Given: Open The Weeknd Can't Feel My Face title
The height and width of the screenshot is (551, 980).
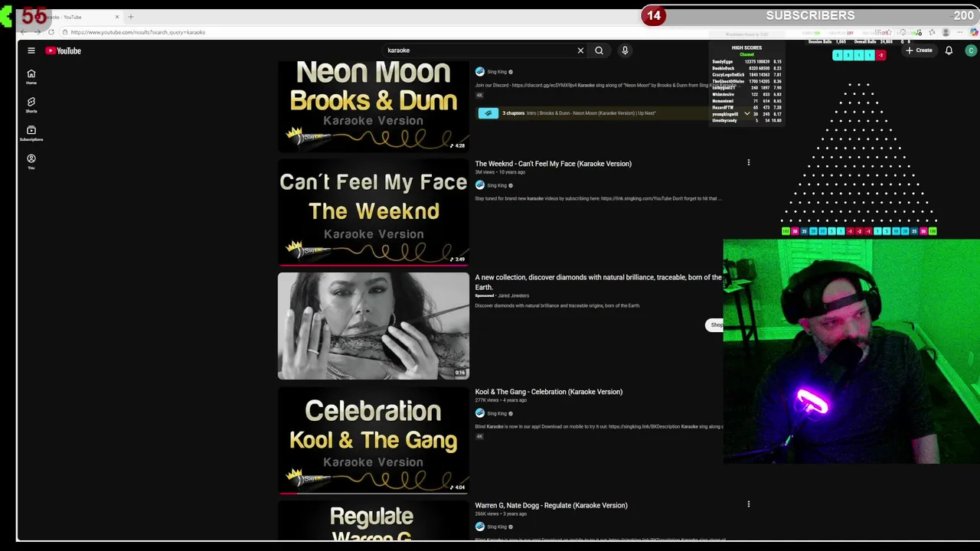Looking at the screenshot, I should pos(553,164).
